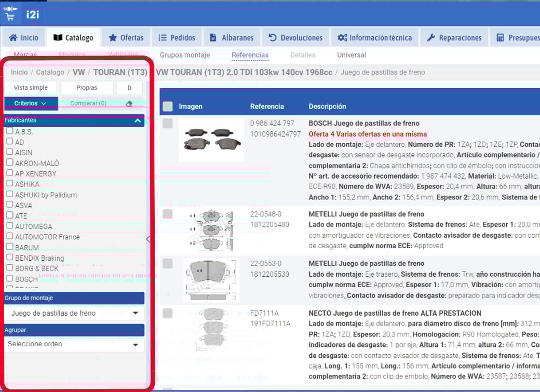Click the i2i logo
Screen dimensions: 540x392
pyautogui.click(x=33, y=15)
